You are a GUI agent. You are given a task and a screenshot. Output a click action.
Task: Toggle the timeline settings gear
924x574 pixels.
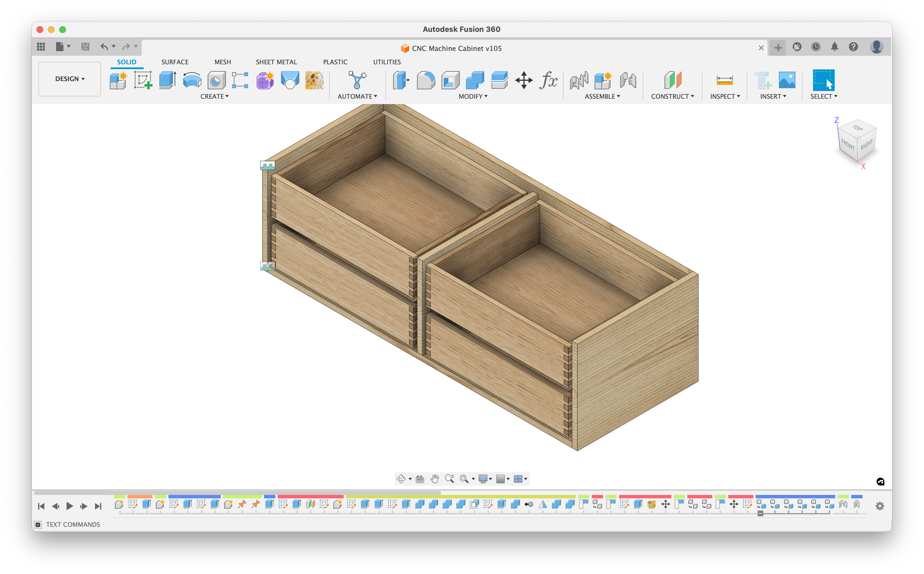880,506
